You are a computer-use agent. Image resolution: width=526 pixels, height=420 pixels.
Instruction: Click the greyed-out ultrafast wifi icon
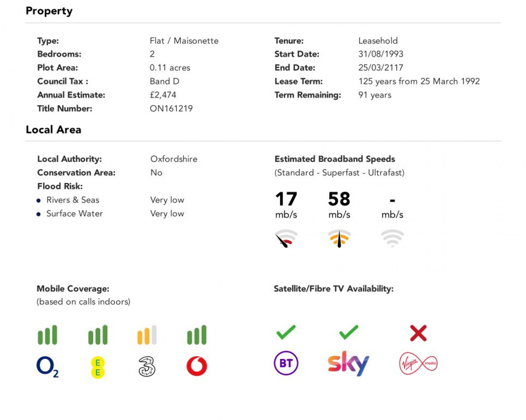[x=392, y=238]
